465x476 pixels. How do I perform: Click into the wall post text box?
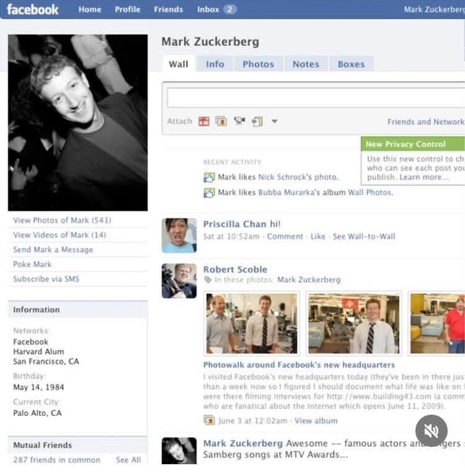pyautogui.click(x=316, y=97)
